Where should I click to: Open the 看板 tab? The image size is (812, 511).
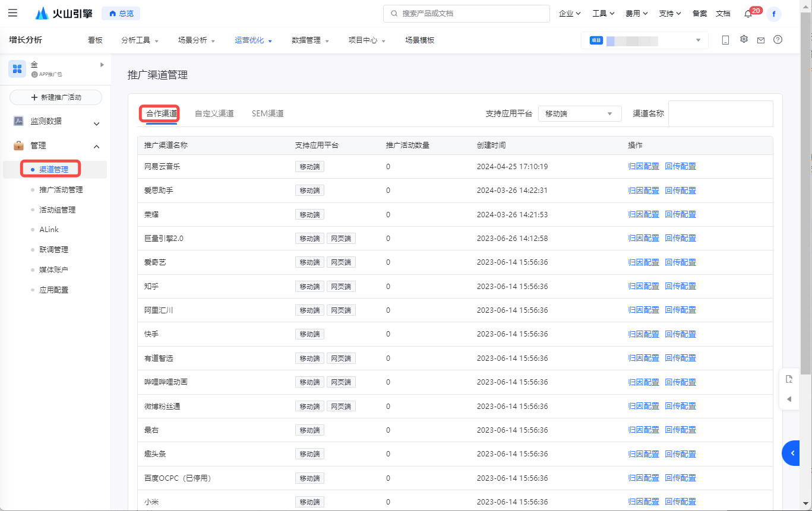click(x=95, y=40)
